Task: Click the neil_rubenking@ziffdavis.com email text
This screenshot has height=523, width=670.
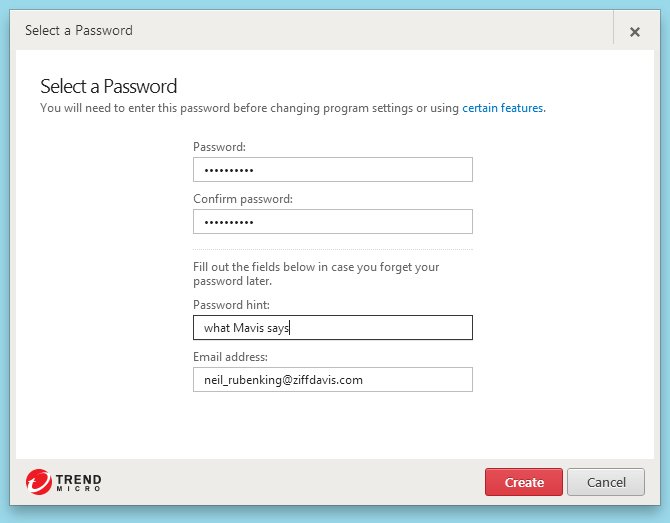Action: [283, 380]
